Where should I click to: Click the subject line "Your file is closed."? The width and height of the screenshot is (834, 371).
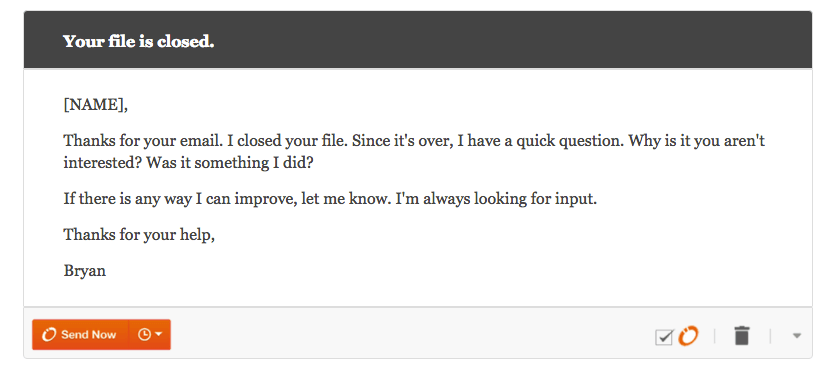[x=139, y=41]
